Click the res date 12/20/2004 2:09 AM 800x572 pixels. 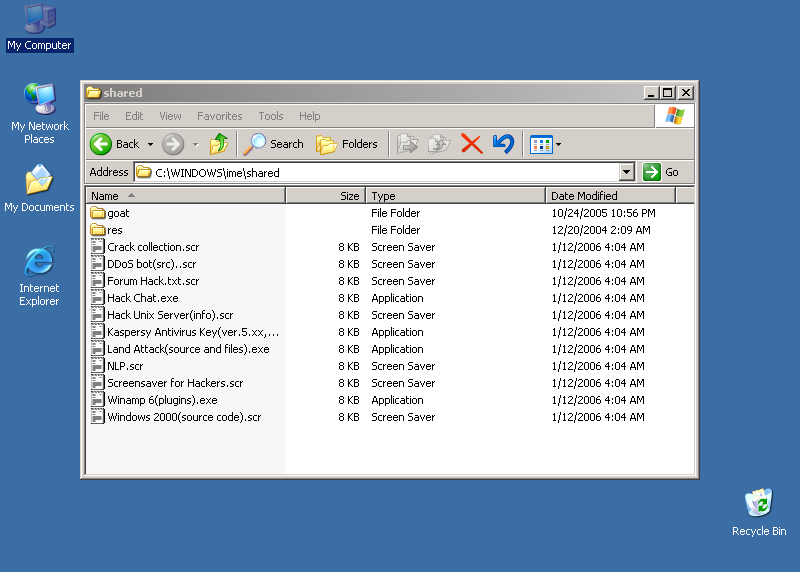point(601,230)
